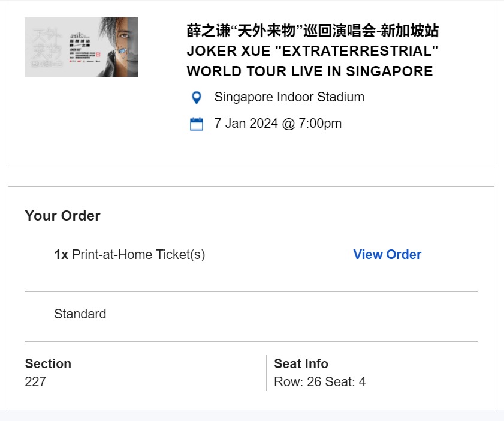
Task: Click the location pin icon
Action: pyautogui.click(x=197, y=97)
